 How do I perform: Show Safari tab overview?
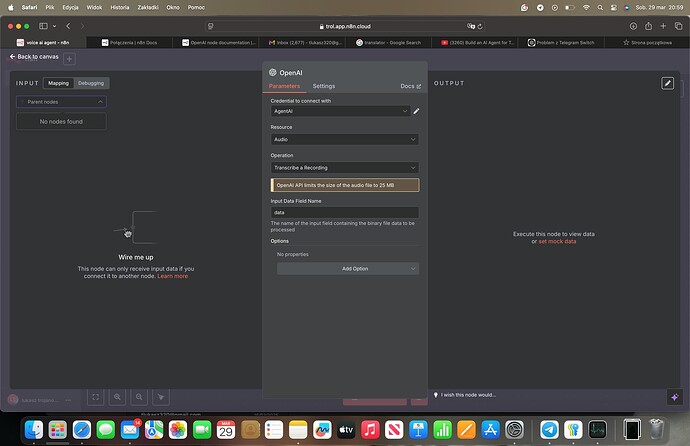(679, 26)
